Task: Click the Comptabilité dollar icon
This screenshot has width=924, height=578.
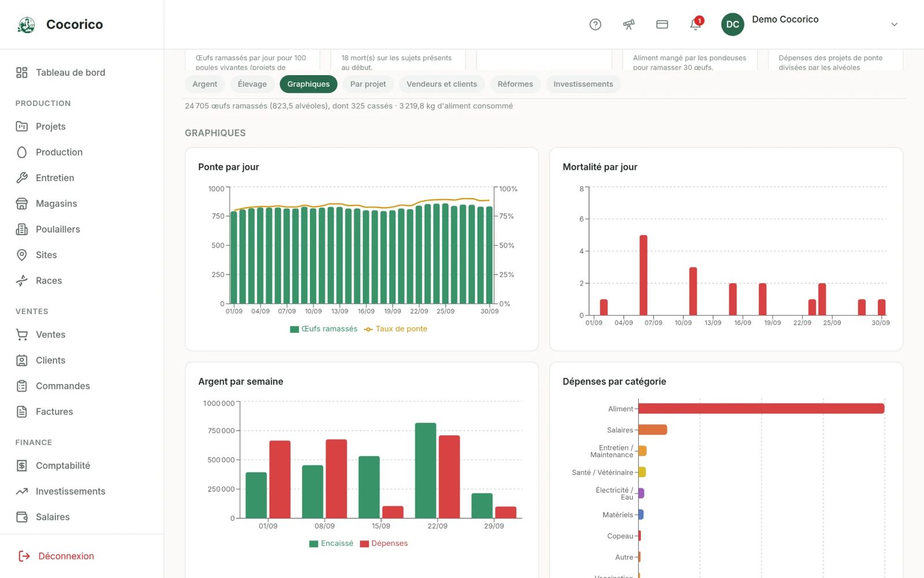Action: point(22,466)
